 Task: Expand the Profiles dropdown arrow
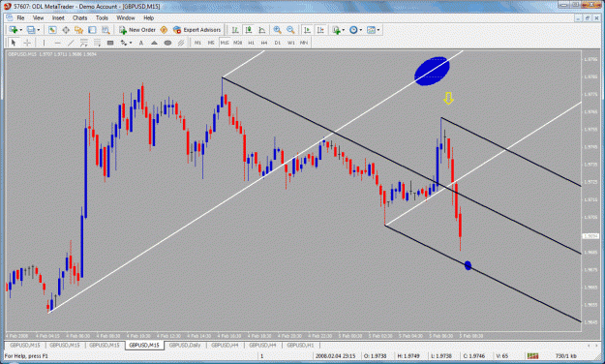[38, 30]
